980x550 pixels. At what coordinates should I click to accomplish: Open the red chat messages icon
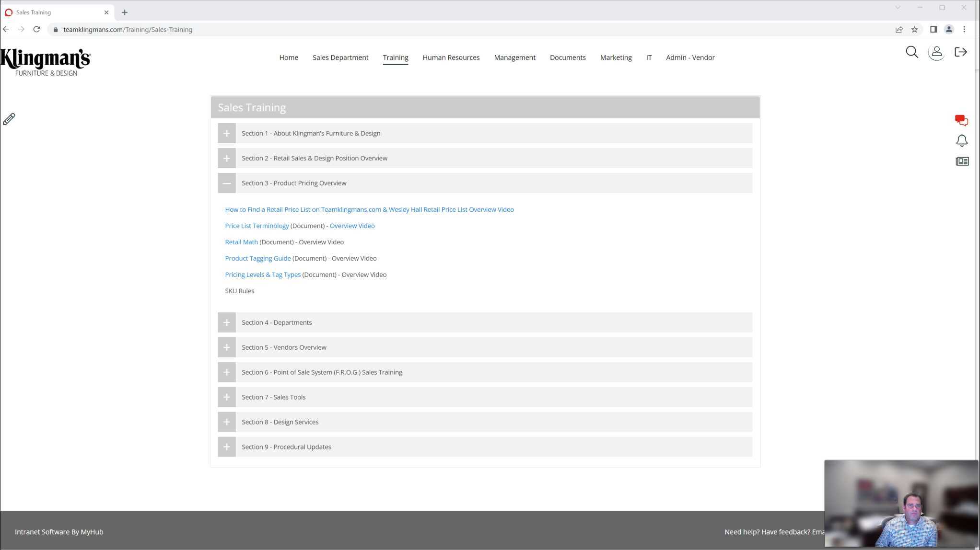[961, 120]
